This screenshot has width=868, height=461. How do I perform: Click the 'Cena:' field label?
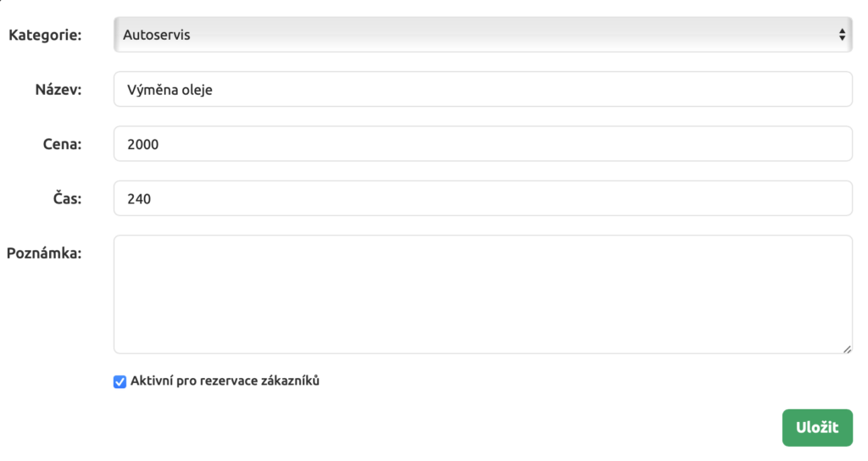point(62,144)
